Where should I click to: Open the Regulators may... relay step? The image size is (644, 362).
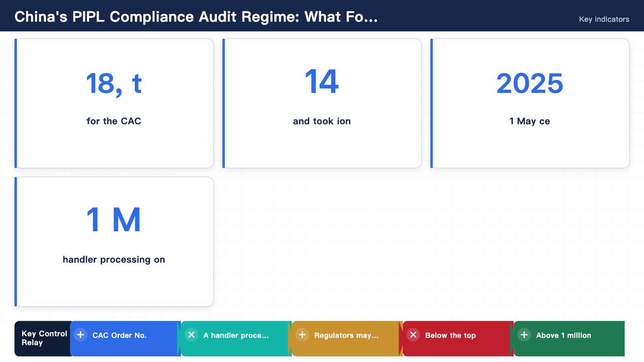pos(347,338)
